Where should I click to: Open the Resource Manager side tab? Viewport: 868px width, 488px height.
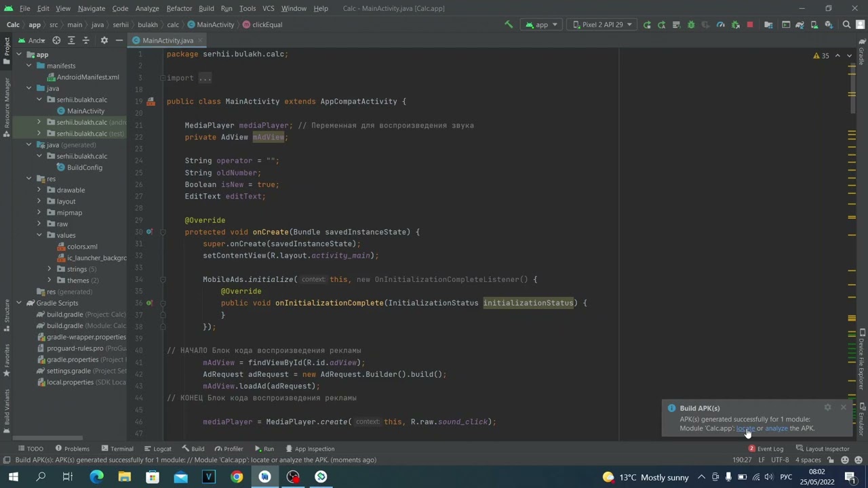point(7,107)
